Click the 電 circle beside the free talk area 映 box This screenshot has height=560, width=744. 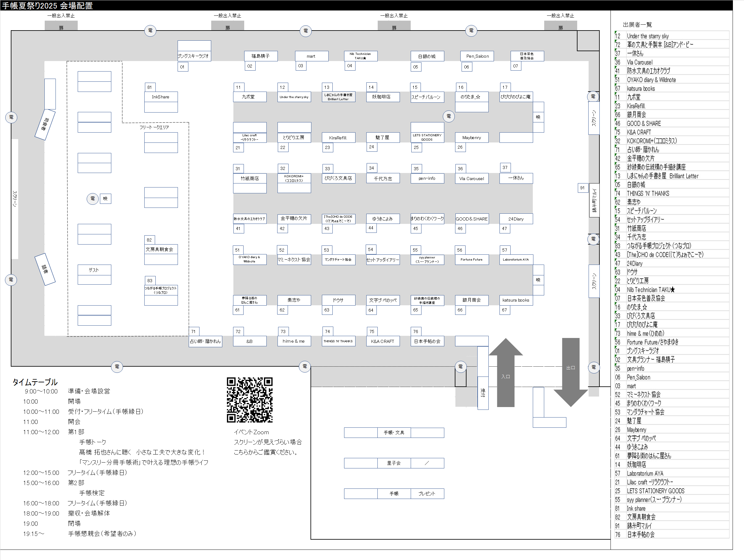click(x=92, y=199)
